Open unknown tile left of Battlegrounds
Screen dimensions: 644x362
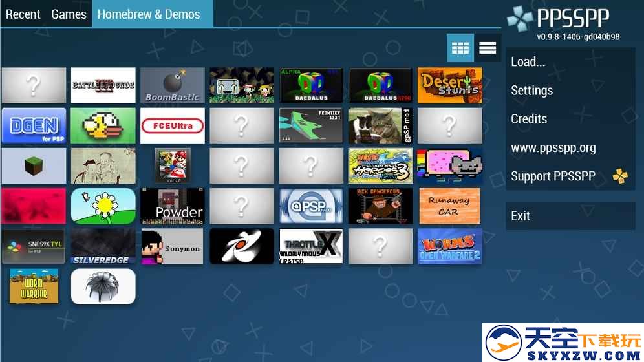[34, 85]
